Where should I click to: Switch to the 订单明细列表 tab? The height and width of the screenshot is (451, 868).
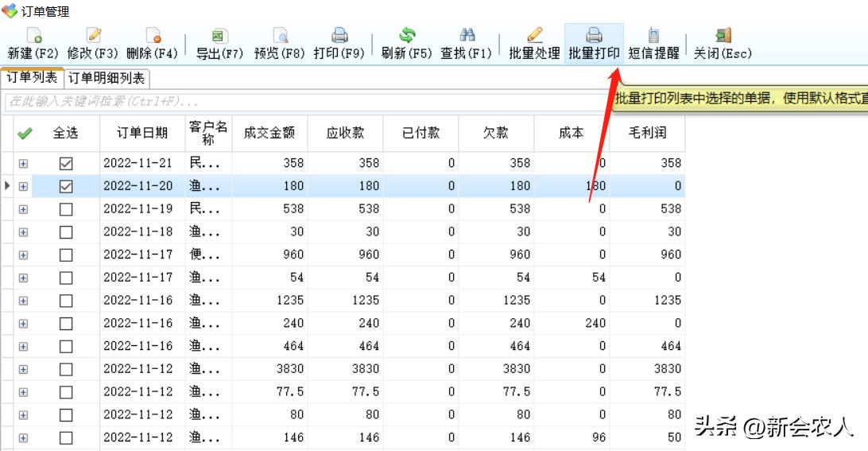[107, 78]
